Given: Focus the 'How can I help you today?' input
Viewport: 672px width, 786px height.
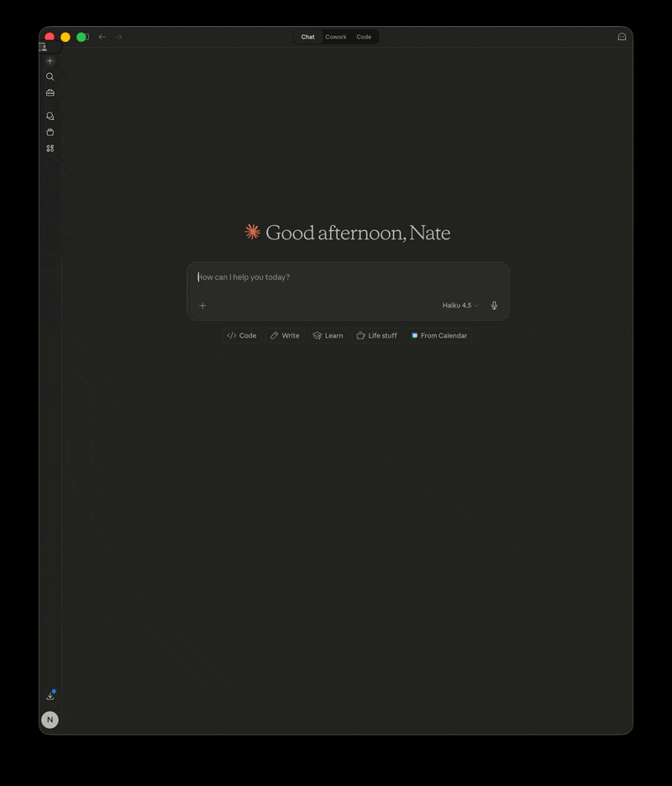Looking at the screenshot, I should click(348, 277).
